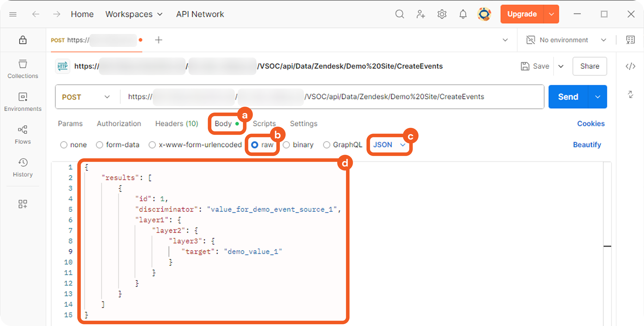The height and width of the screenshot is (326, 644).
Task: Click the invite collaborators icon
Action: (421, 14)
